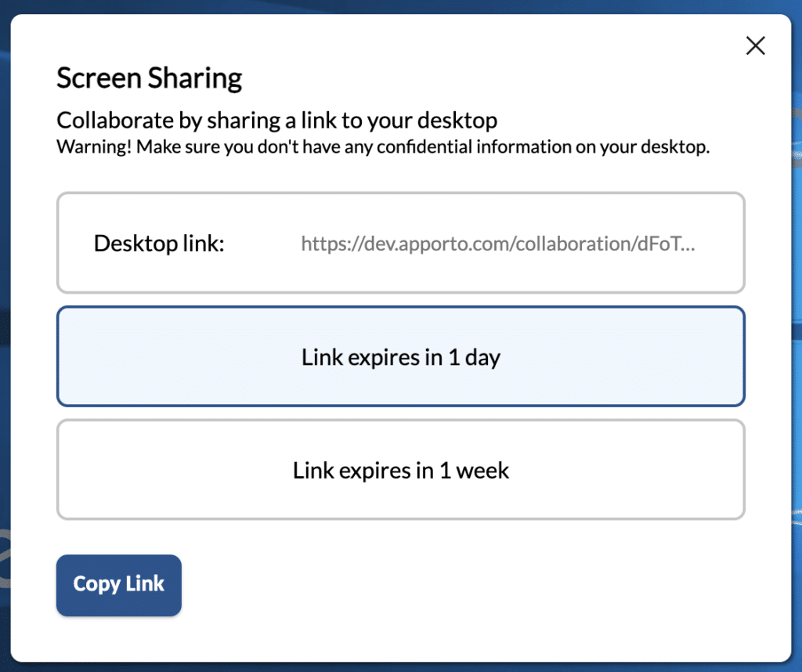
Task: Click the Copy Link button
Action: [x=119, y=584]
